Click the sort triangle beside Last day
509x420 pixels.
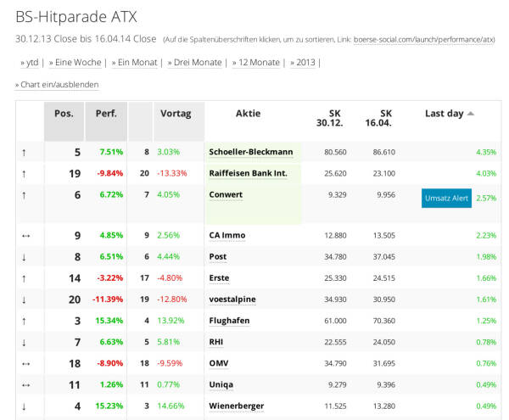pos(471,114)
